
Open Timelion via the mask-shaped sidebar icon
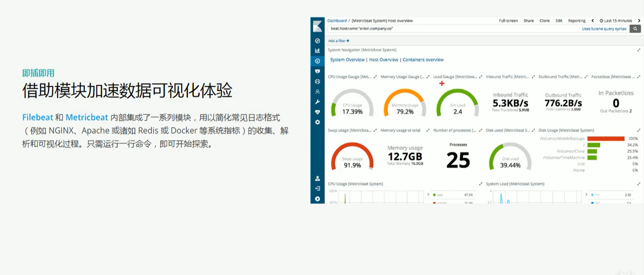tap(317, 71)
